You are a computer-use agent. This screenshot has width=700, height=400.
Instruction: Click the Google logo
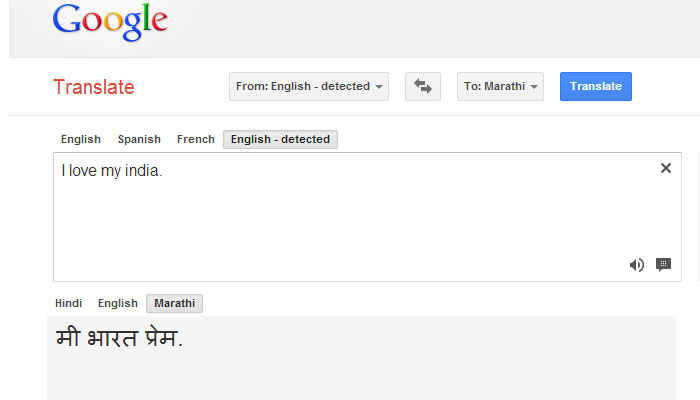(110, 24)
